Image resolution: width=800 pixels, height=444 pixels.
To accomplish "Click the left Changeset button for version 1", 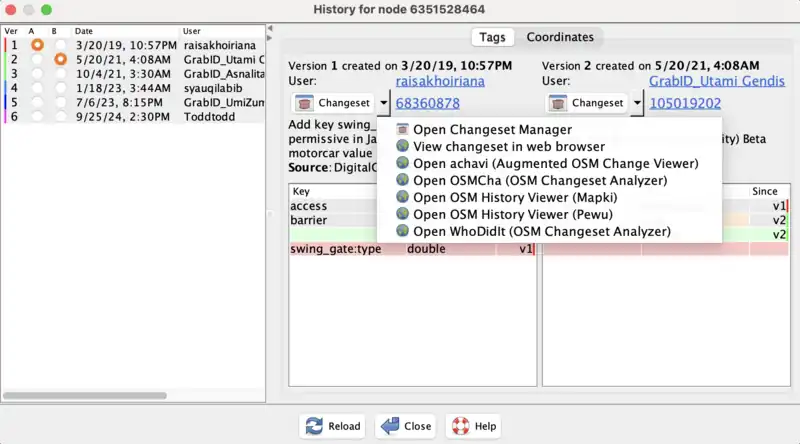I will (334, 103).
